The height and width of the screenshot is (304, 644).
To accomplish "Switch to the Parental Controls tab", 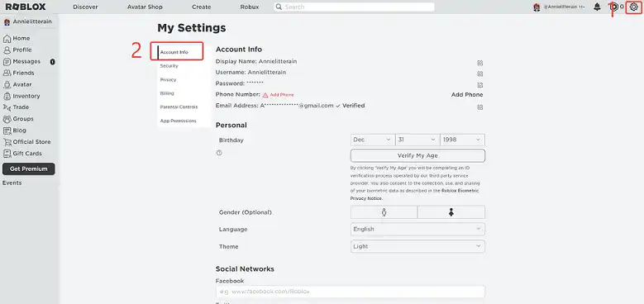I will tap(179, 107).
